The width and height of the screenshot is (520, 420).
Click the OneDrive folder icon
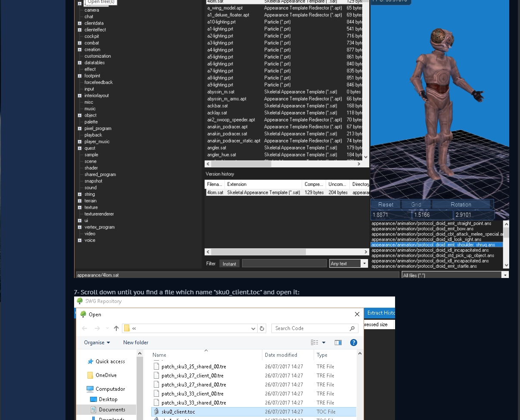[90, 375]
